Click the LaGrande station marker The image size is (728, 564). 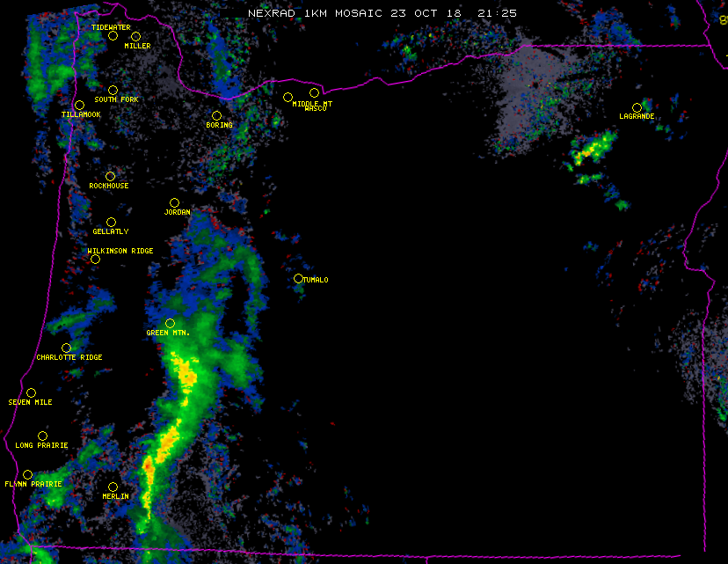(637, 107)
